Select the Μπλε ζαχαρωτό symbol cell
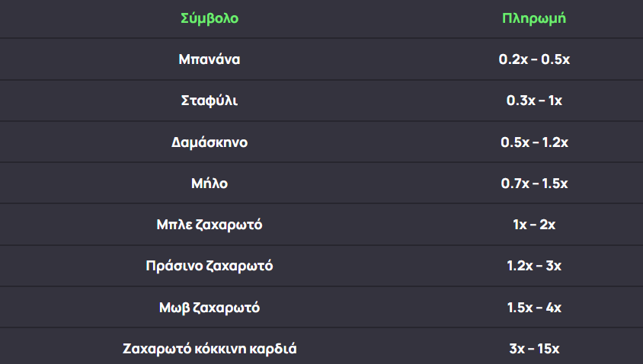Image resolution: width=643 pixels, height=364 pixels. (x=210, y=225)
